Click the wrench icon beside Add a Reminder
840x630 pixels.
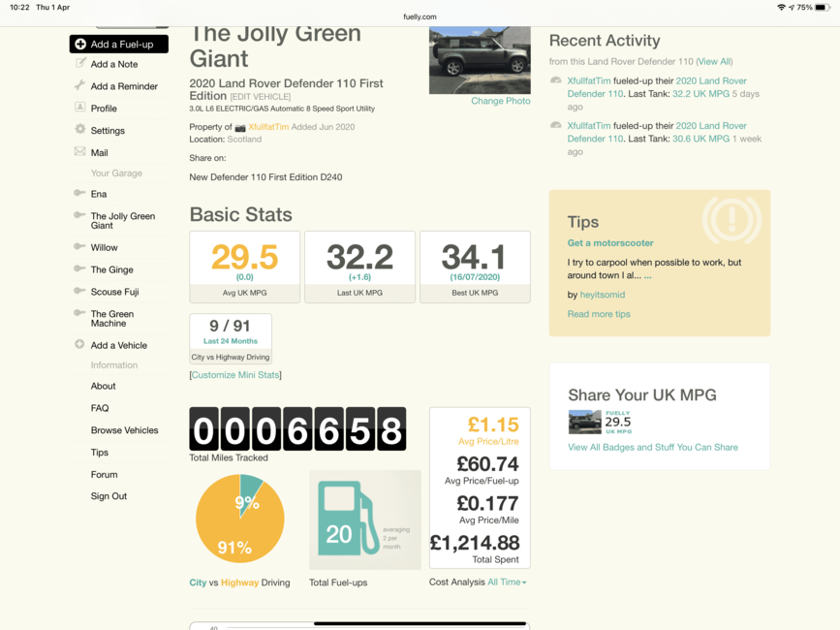(x=79, y=85)
